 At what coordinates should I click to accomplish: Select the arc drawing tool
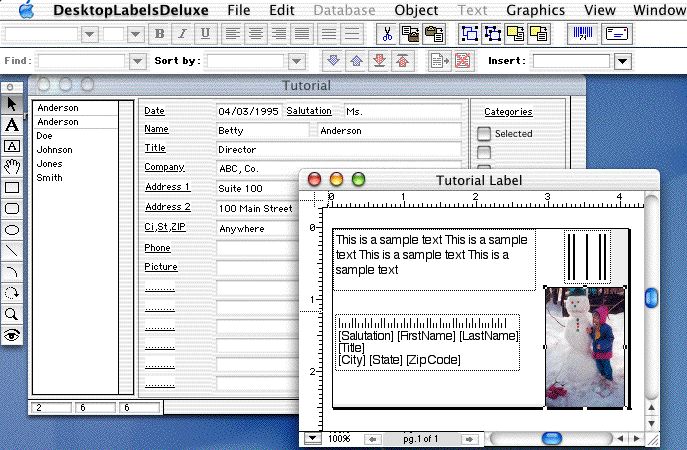coord(12,272)
